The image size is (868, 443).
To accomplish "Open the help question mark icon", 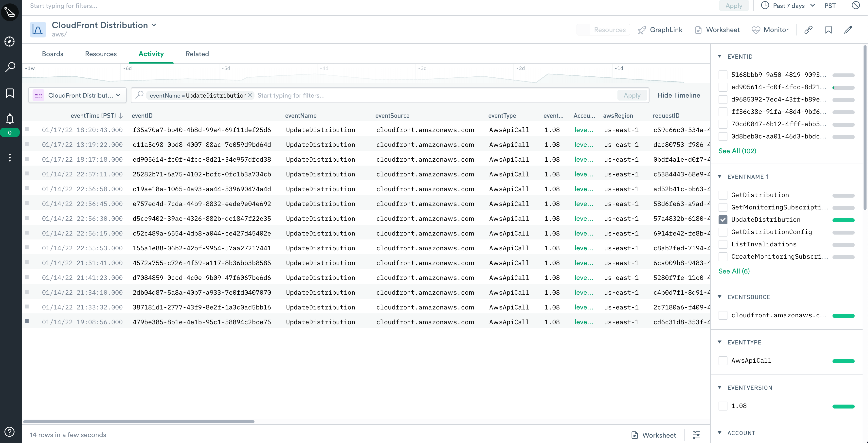I will (10, 432).
